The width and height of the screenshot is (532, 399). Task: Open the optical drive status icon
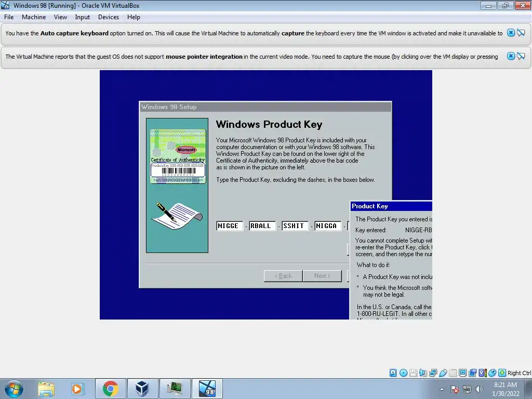(x=403, y=373)
